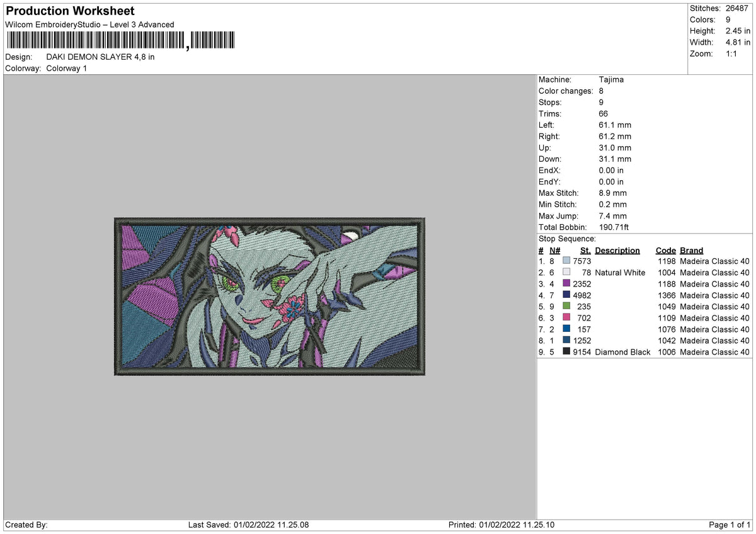The image size is (756, 534).
Task: Click the barcode at top of worksheet
Action: pos(120,41)
